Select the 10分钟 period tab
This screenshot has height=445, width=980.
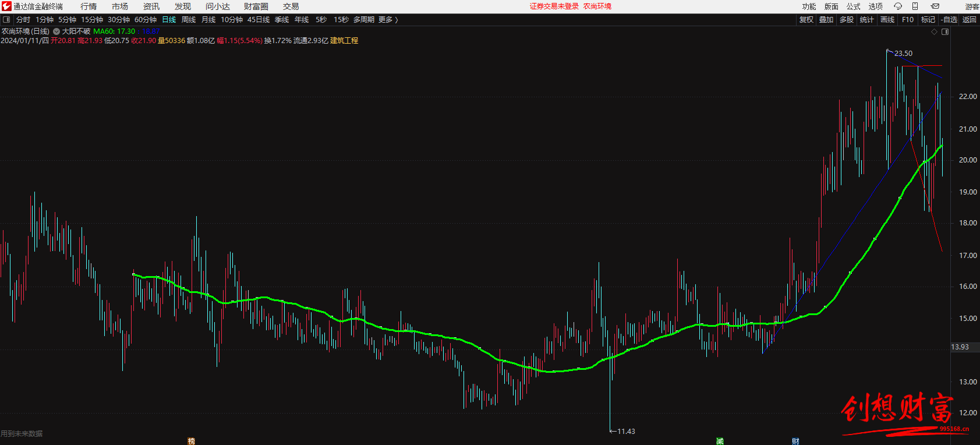pyautogui.click(x=232, y=20)
